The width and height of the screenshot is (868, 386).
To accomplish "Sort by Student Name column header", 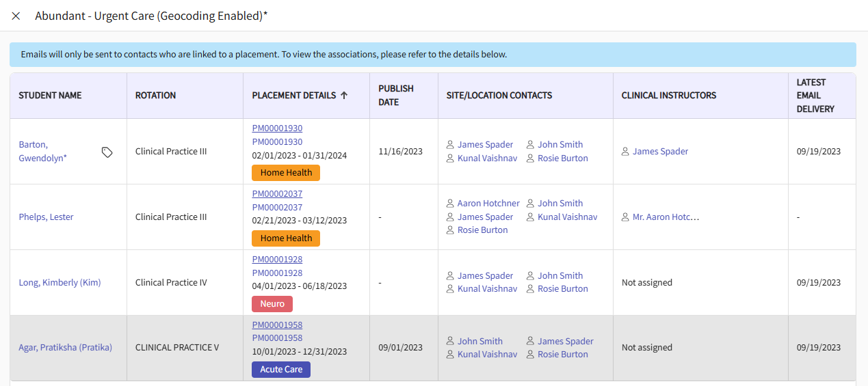I will (50, 96).
